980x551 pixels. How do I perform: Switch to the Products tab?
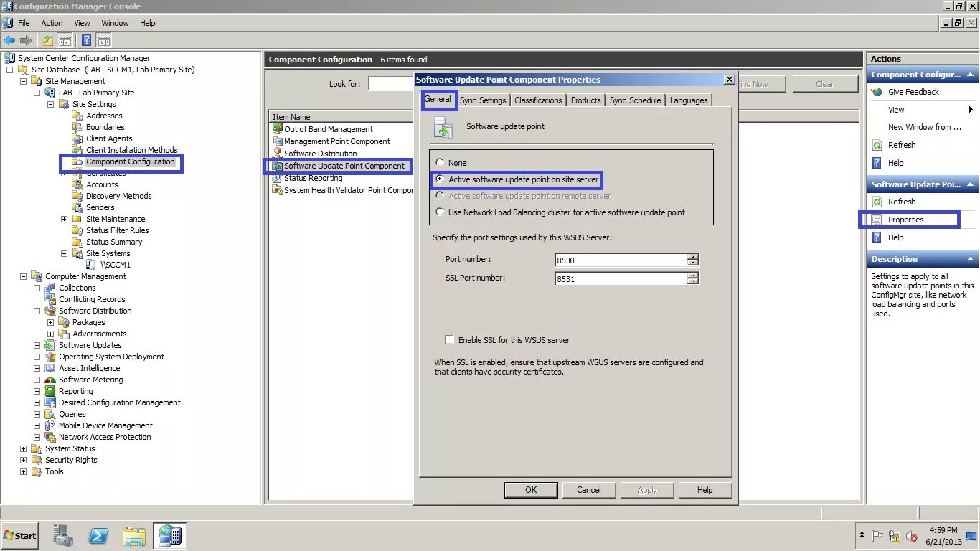tap(585, 100)
